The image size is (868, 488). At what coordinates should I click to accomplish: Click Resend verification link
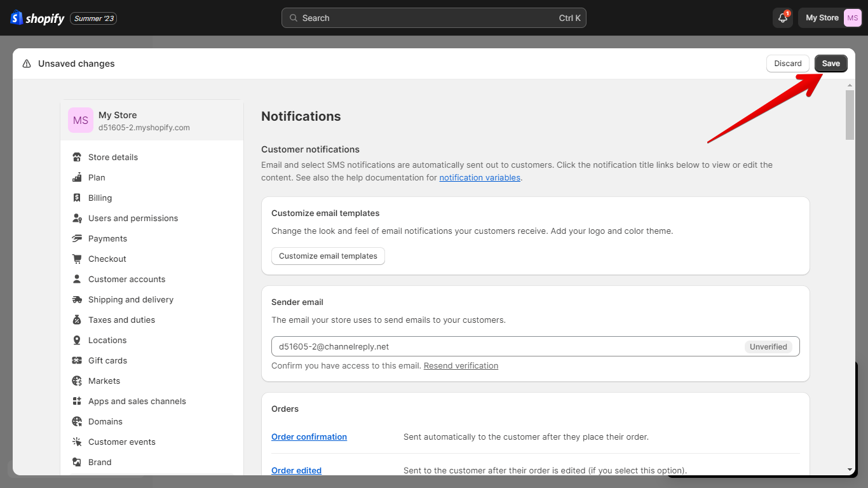coord(461,366)
